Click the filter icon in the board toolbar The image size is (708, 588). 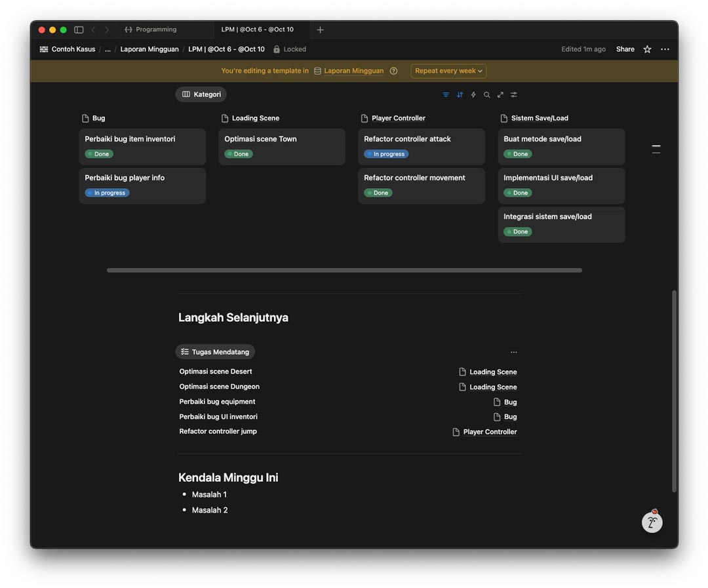click(x=446, y=94)
